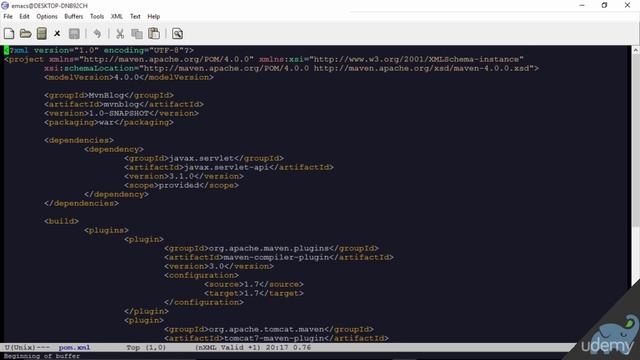640x360 pixels.
Task: Click the 'org.apache.maven.plugins' groupId text
Action: pos(269,248)
